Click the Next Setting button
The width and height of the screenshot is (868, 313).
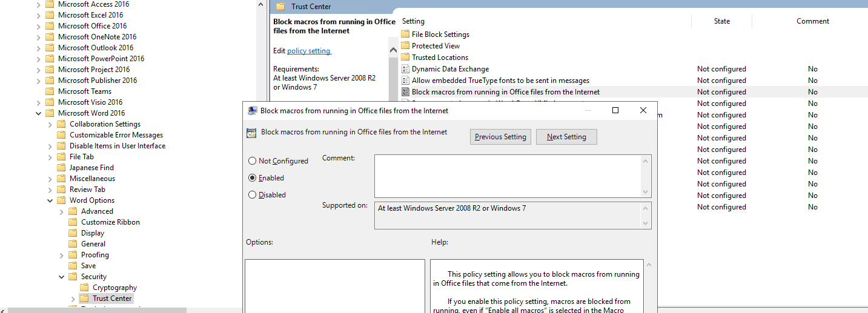click(566, 137)
